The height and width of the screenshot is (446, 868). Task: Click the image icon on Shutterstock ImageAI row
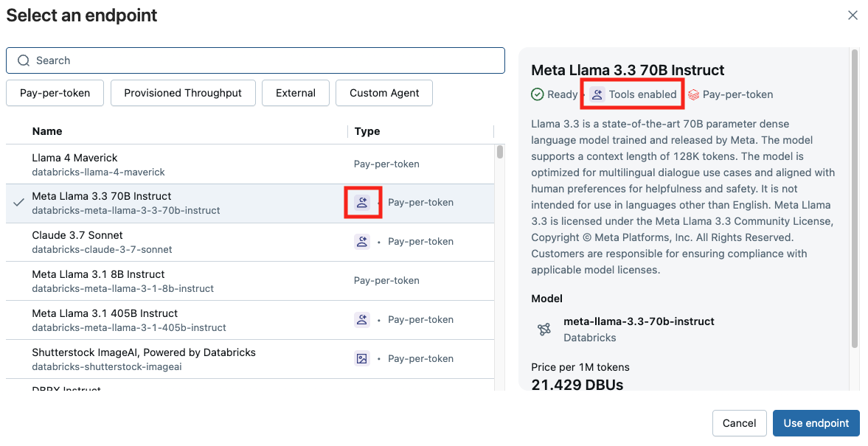tap(362, 358)
